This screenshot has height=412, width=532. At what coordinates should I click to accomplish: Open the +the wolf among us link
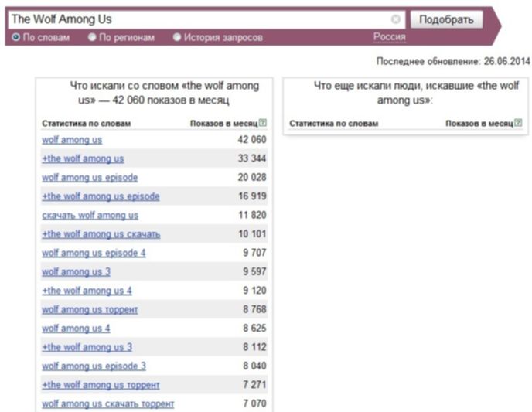click(83, 158)
